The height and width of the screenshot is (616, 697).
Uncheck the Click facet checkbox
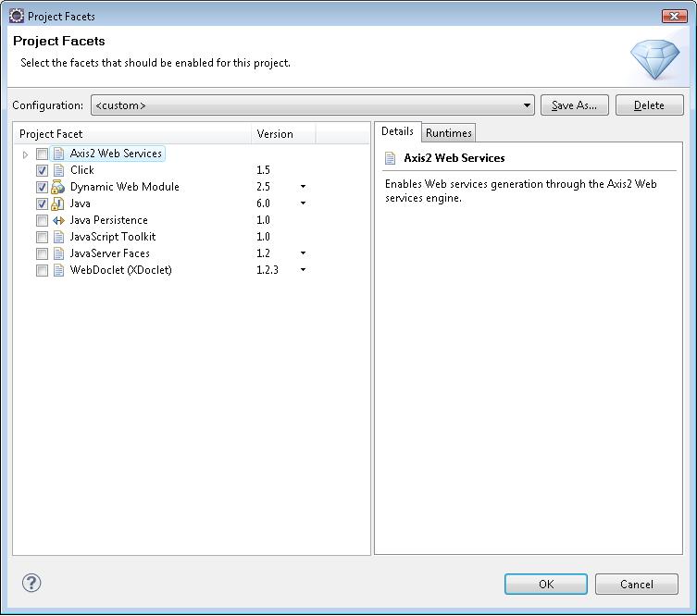42,170
